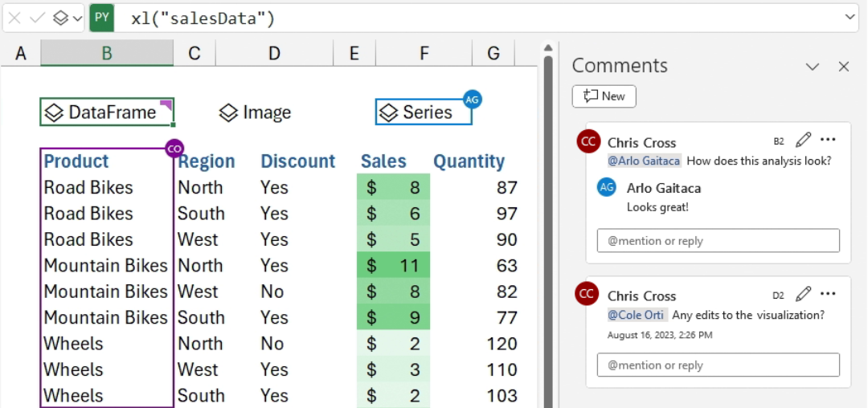Cancel the formula bar entry (X icon)

[14, 18]
